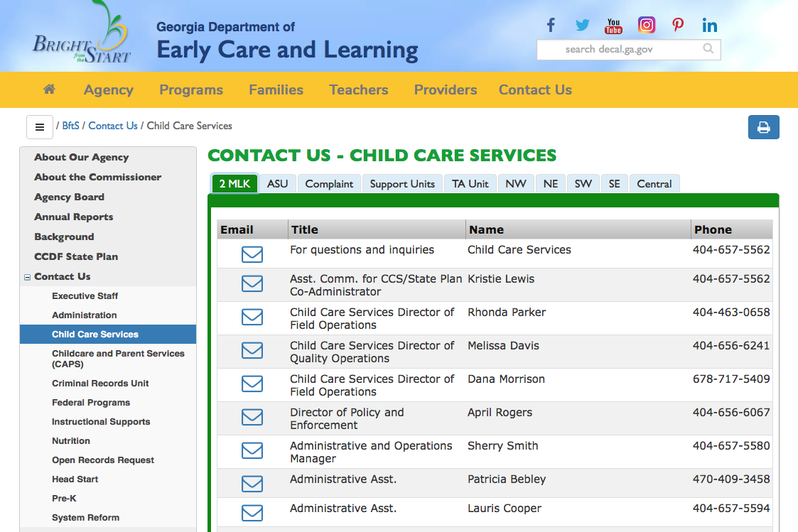Open Contact Us in yellow navbar

click(535, 90)
